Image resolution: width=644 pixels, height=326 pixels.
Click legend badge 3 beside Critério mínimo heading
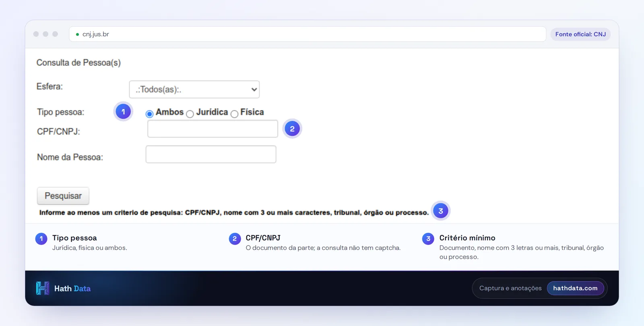coord(428,239)
